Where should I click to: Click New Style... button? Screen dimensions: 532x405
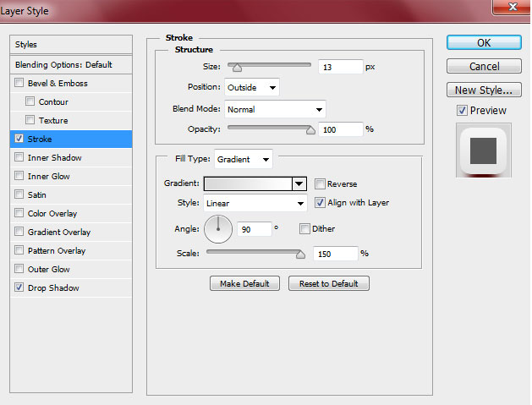pos(484,90)
